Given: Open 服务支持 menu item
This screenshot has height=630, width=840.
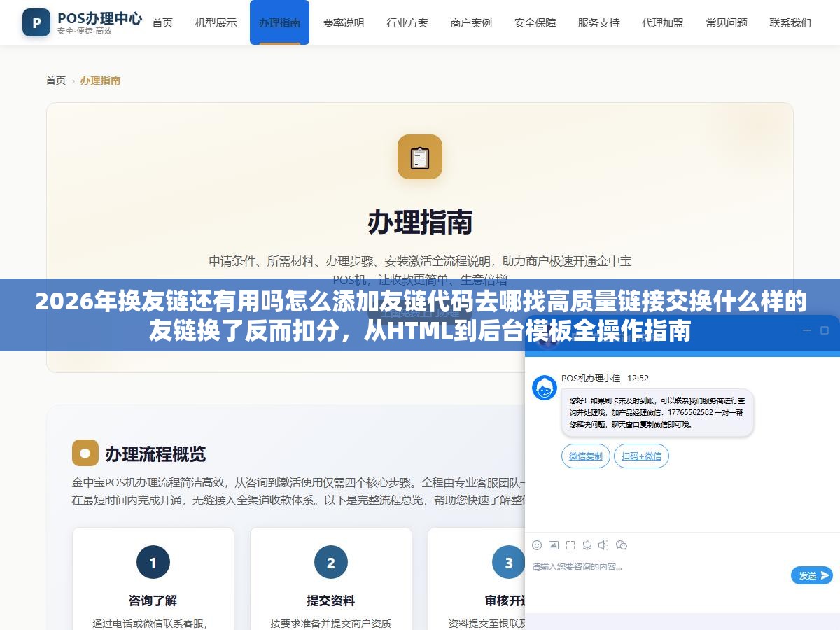Looking at the screenshot, I should (598, 22).
